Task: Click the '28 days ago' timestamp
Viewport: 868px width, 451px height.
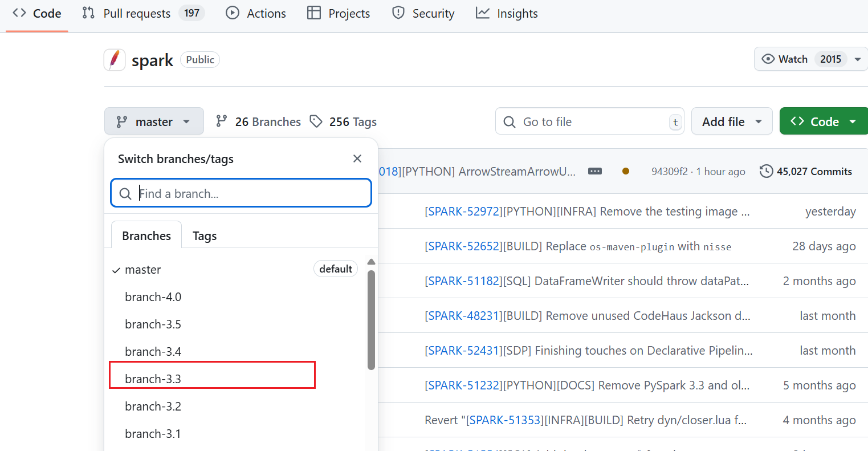Action: pyautogui.click(x=824, y=246)
